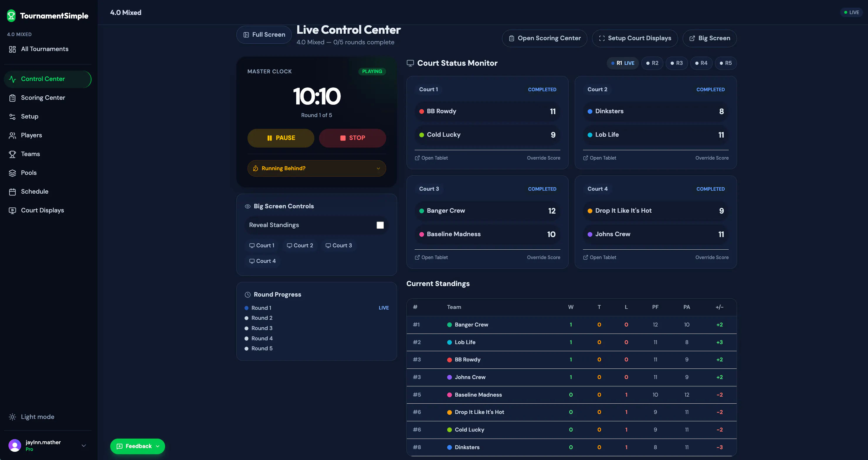Select the R1 LIVE round tab

[x=623, y=63]
